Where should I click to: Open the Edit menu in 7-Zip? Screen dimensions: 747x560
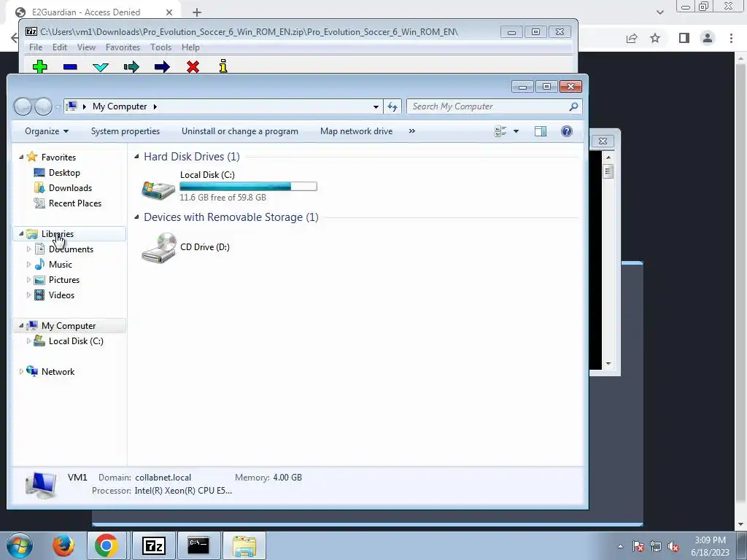60,47
